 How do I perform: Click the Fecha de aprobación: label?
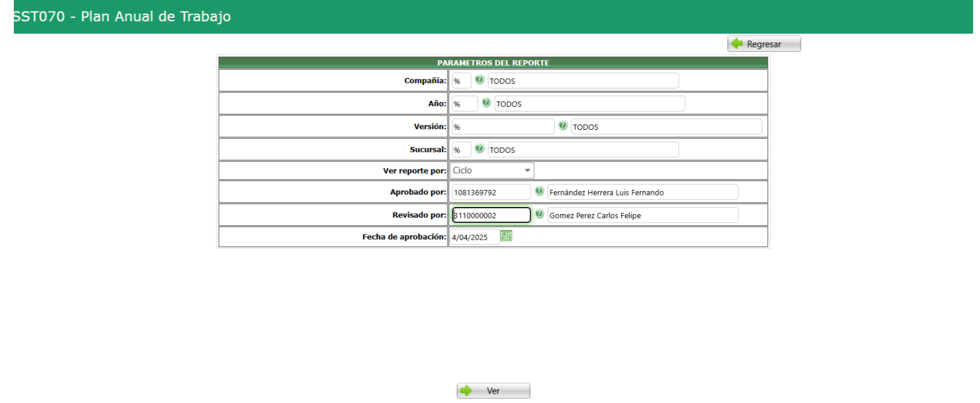pyautogui.click(x=404, y=237)
